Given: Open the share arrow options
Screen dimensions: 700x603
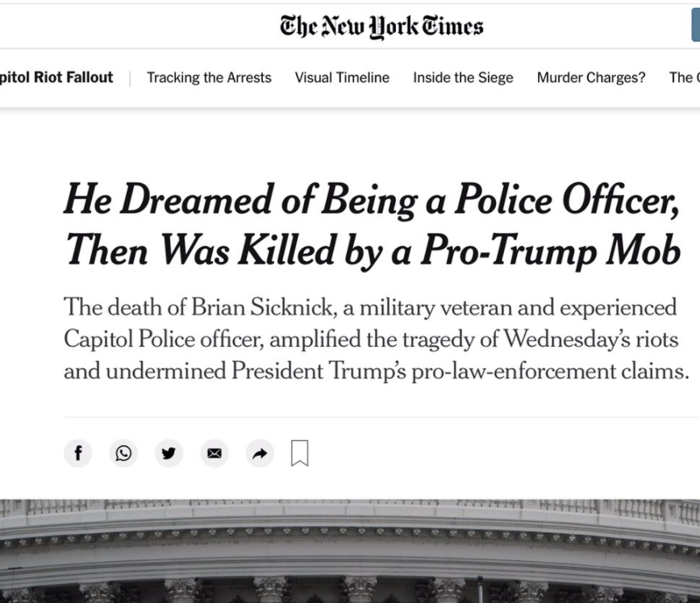Looking at the screenshot, I should [x=260, y=454].
